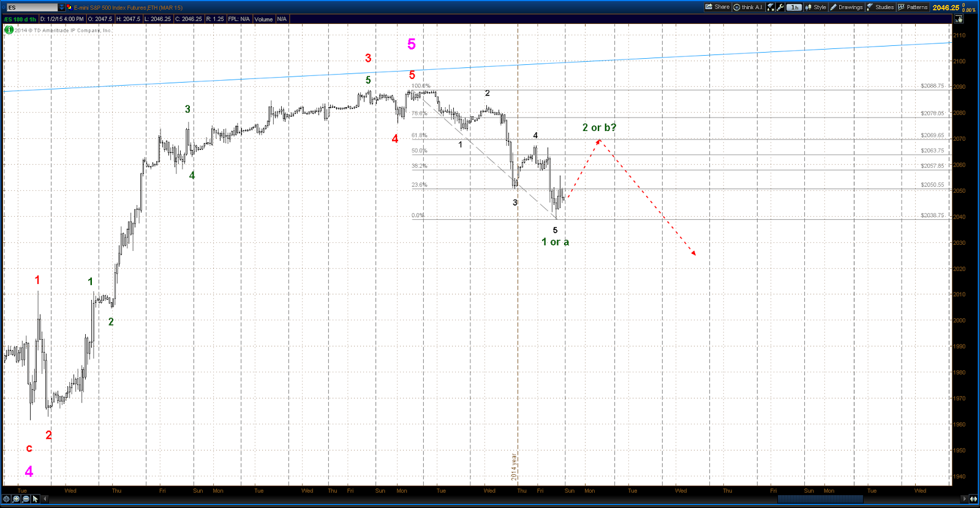Image resolution: width=980 pixels, height=508 pixels.
Task: Change the 1h timeframe aggregation button
Action: pos(794,7)
